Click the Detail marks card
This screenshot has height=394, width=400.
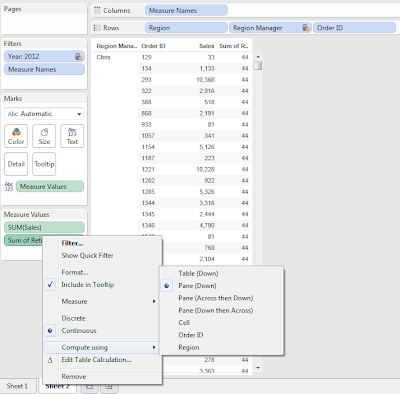(16, 164)
